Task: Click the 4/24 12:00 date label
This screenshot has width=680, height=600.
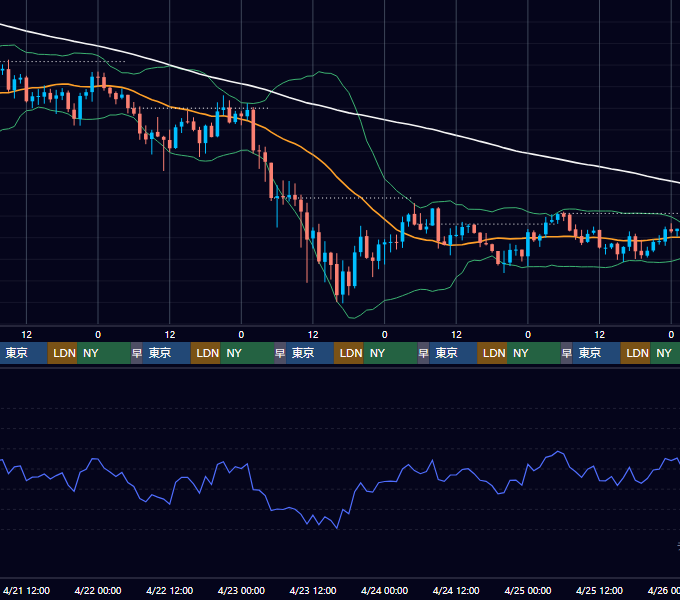Action: tap(456, 590)
